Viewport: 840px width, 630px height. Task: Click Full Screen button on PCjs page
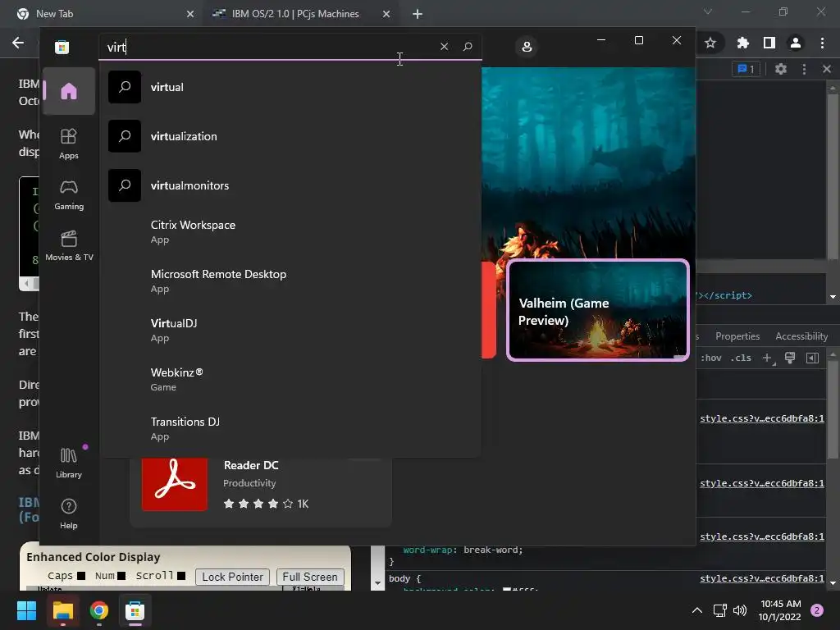[x=309, y=577]
